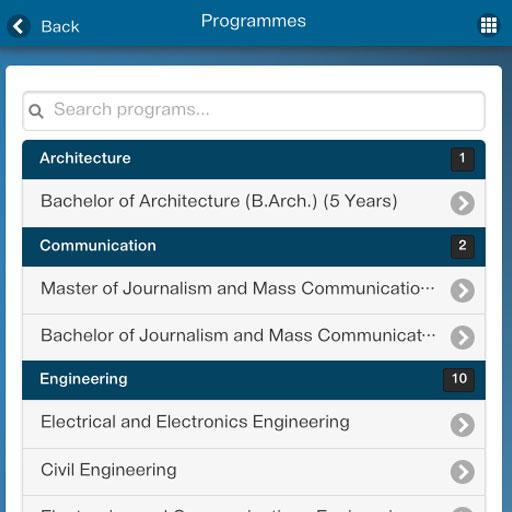Select Electrical and Electronics Engineering programme
This screenshot has height=512, width=512.
(254, 424)
